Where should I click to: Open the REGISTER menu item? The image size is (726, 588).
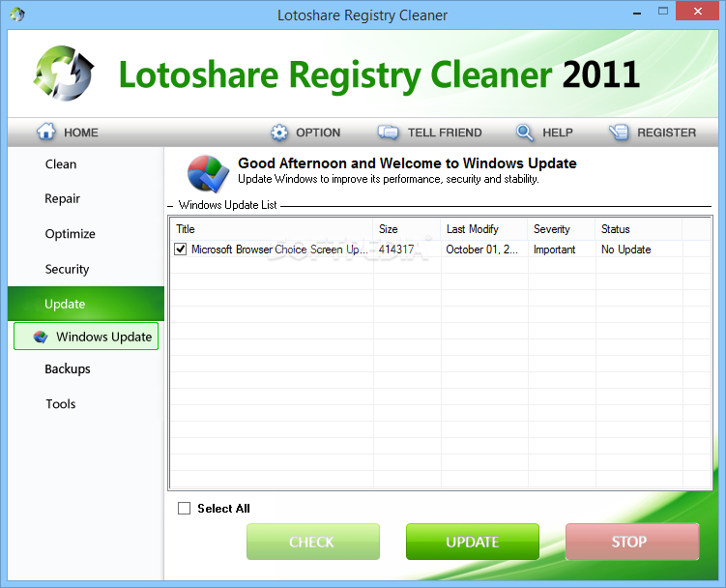666,132
